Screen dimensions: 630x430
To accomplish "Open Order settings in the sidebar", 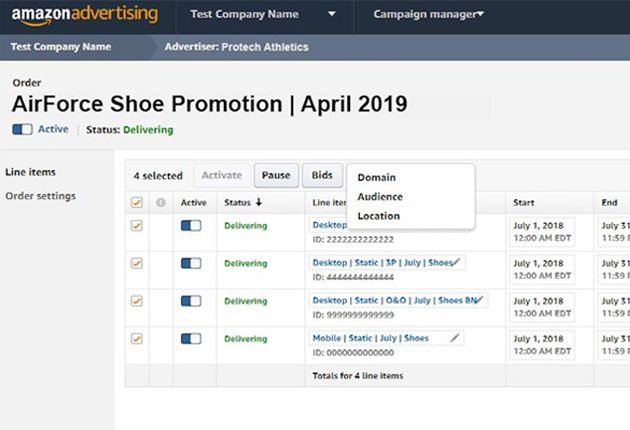I will pos(41,196).
